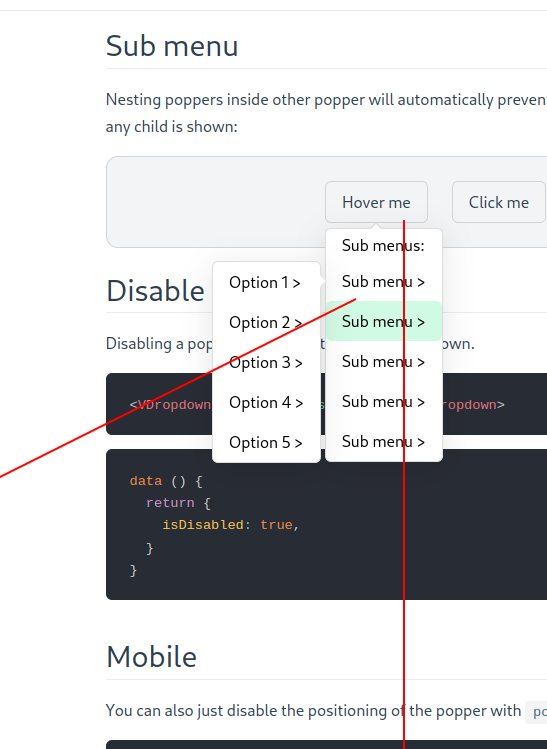Choose Option 2 in the nested popper
This screenshot has width=547, height=749.
click(266, 322)
